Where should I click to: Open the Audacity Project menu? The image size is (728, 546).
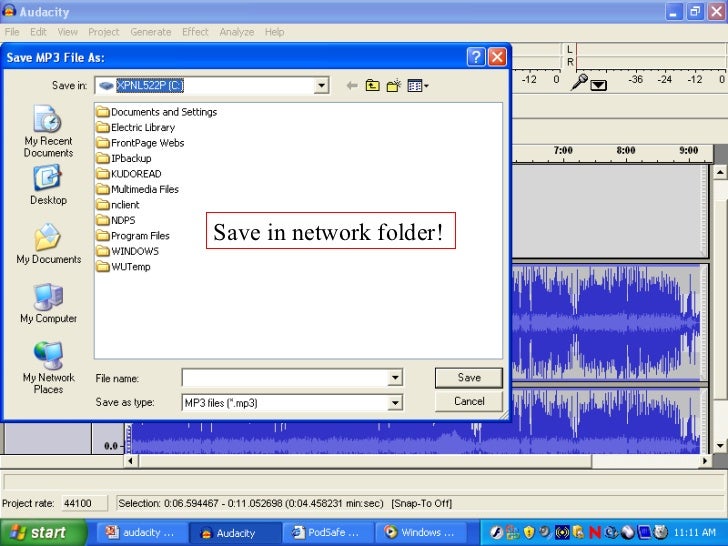pyautogui.click(x=104, y=32)
